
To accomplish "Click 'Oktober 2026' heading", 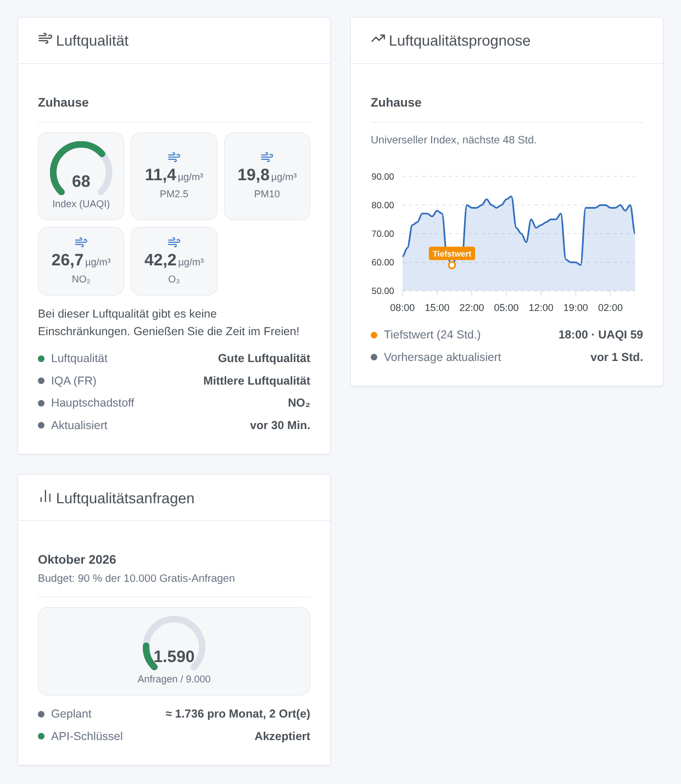I will pos(77,560).
